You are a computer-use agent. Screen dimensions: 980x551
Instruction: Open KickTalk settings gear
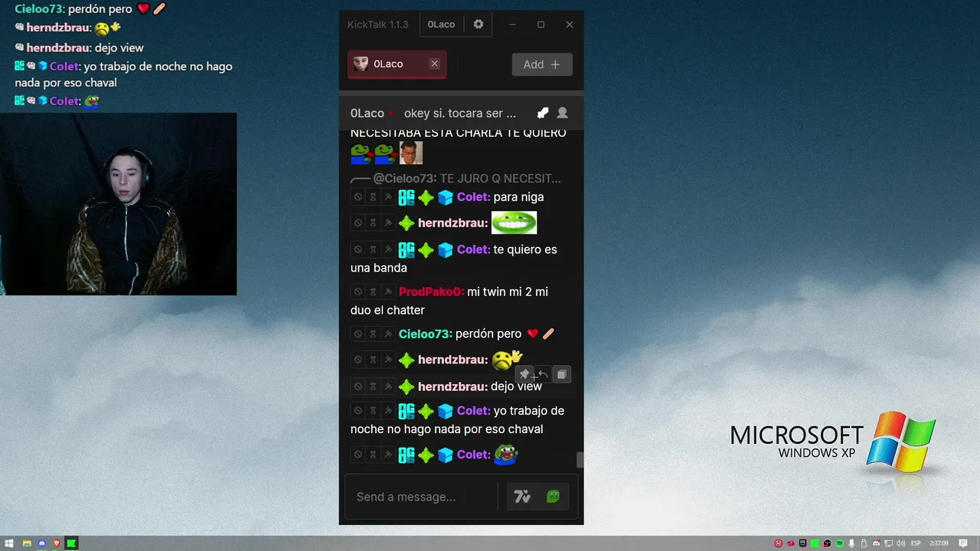[479, 24]
